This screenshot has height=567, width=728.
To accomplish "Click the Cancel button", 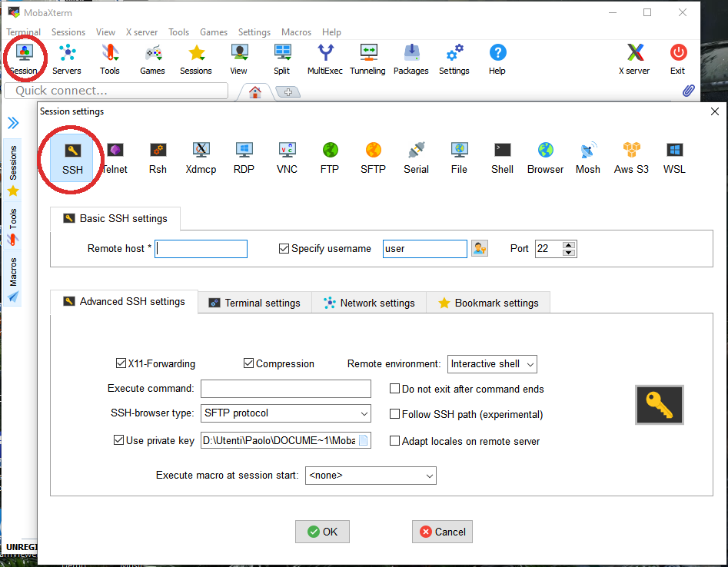I will (442, 532).
